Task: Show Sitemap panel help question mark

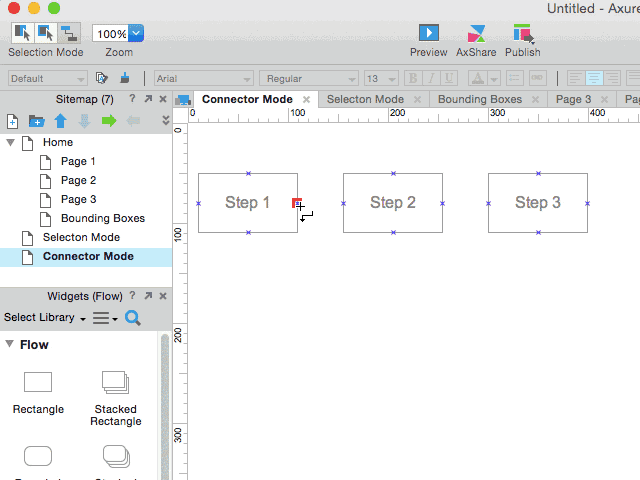Action: tap(132, 98)
